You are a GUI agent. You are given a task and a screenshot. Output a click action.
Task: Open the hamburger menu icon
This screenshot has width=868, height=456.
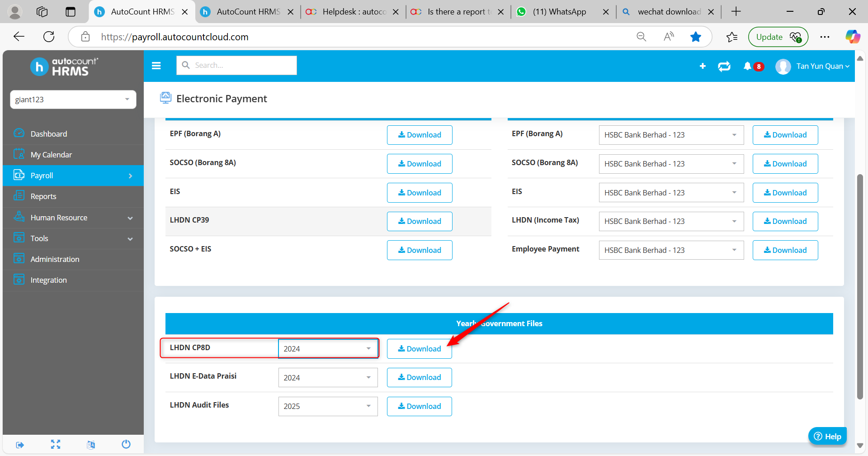coord(156,66)
